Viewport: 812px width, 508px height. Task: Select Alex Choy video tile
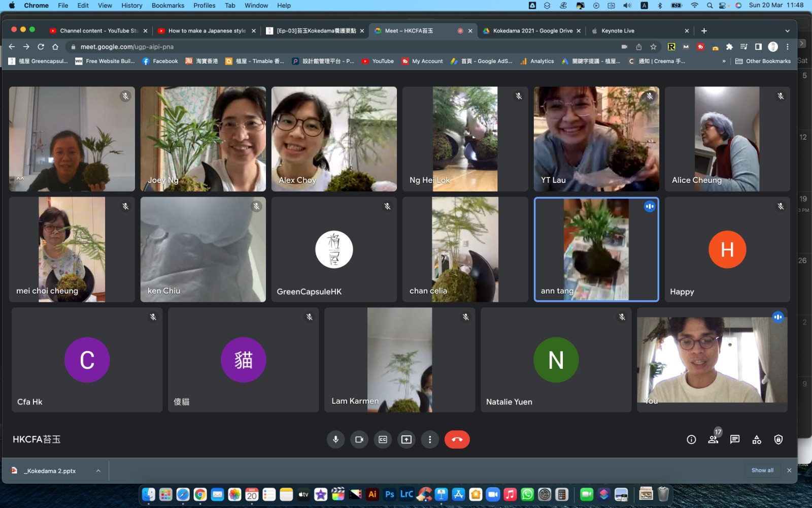(334, 139)
